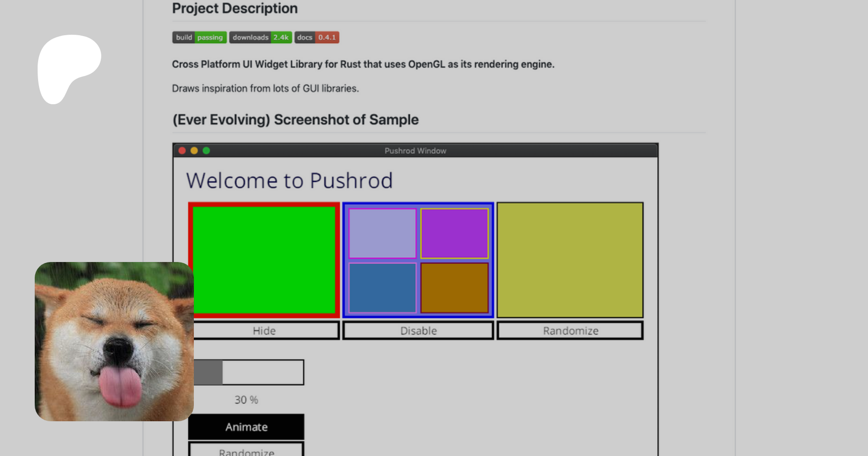The height and width of the screenshot is (456, 868).
Task: Click the Randomize button below Animate
Action: pyautogui.click(x=246, y=450)
